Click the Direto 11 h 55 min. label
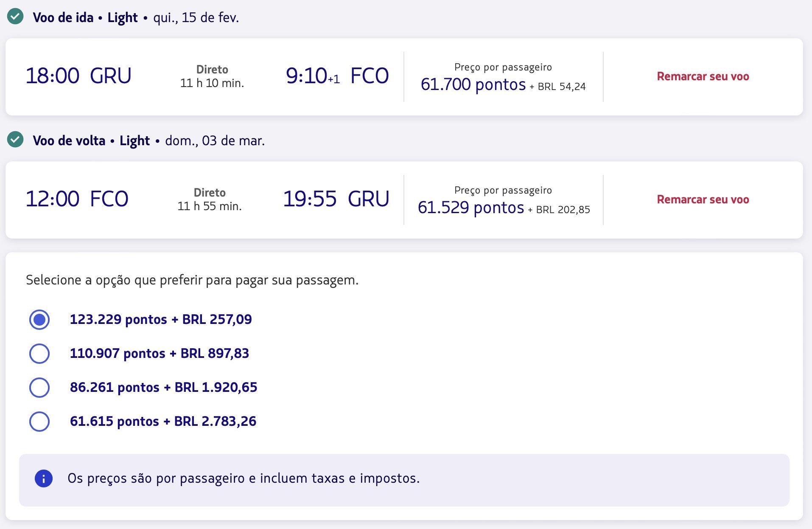812x529 pixels. (x=210, y=200)
